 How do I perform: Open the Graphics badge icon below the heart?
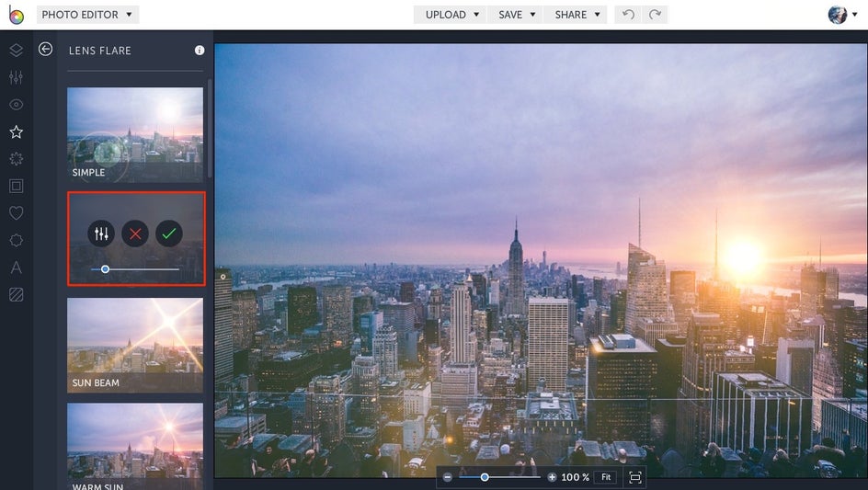point(16,240)
